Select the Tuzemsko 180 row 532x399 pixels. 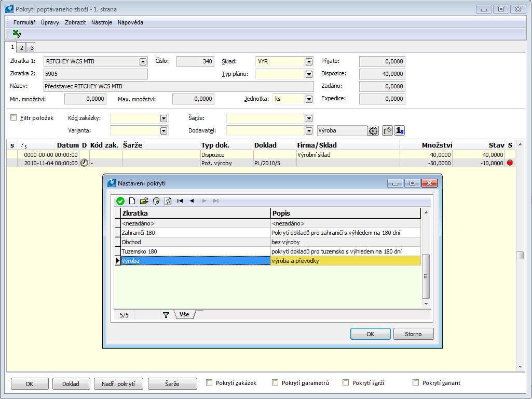(x=195, y=251)
